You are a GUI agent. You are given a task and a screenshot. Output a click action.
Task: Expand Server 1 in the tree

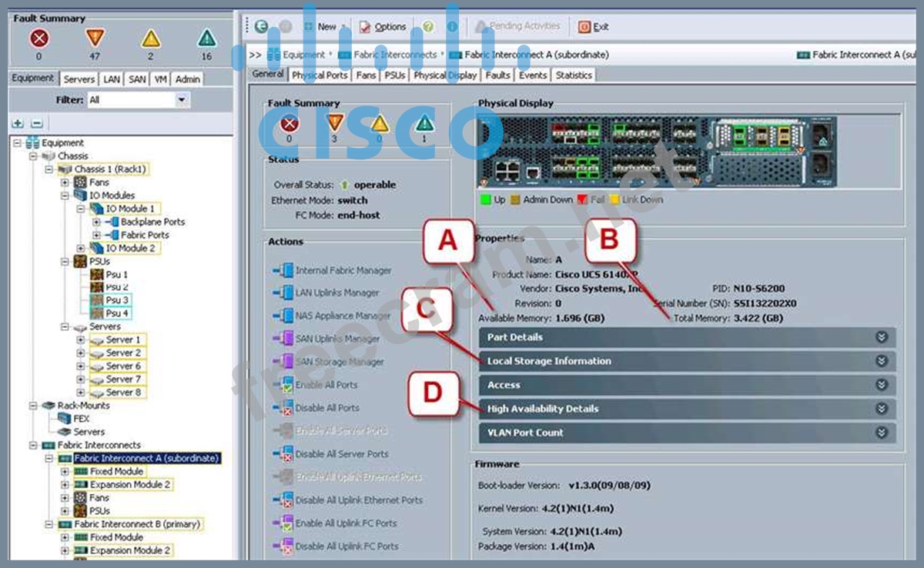[x=81, y=340]
